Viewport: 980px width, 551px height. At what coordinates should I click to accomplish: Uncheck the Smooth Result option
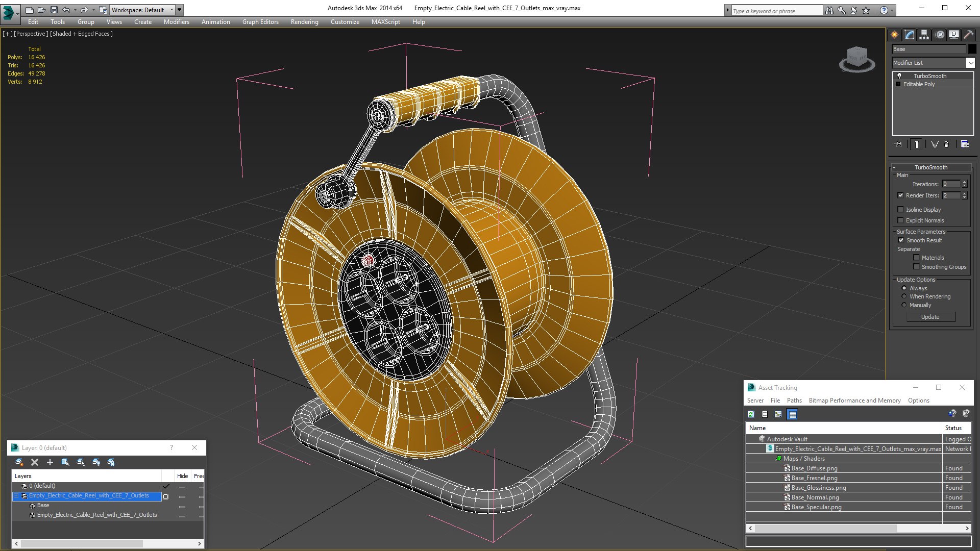[x=901, y=240]
